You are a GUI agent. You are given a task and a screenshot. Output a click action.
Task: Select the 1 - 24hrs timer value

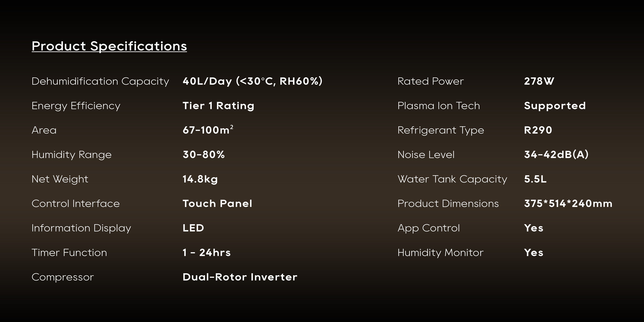click(x=207, y=252)
